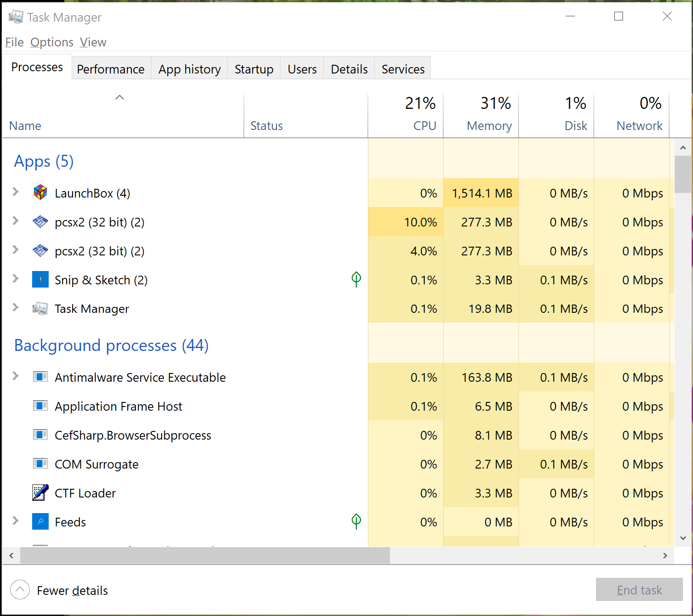Select the Application Frame Host name
Screen dimensions: 693x616
click(x=118, y=407)
